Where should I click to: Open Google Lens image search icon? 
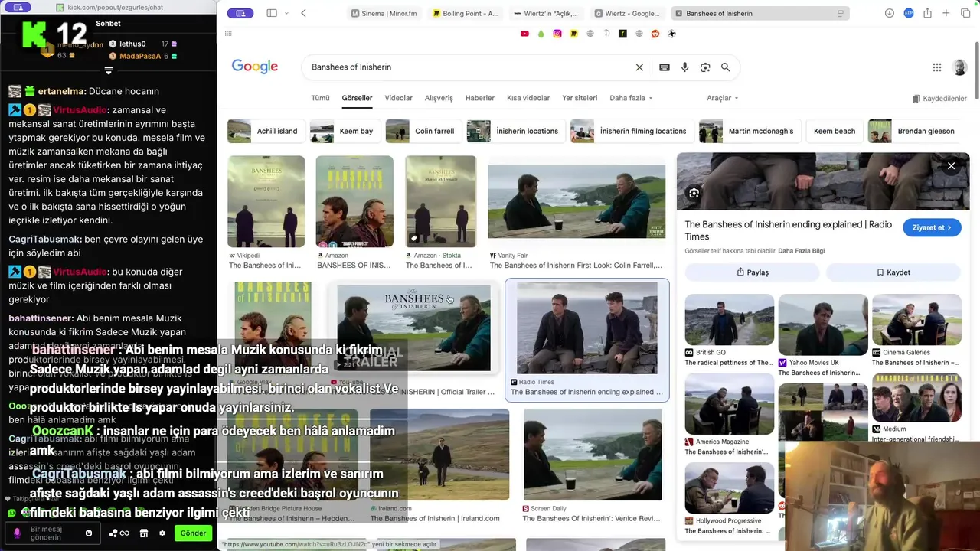click(x=705, y=67)
